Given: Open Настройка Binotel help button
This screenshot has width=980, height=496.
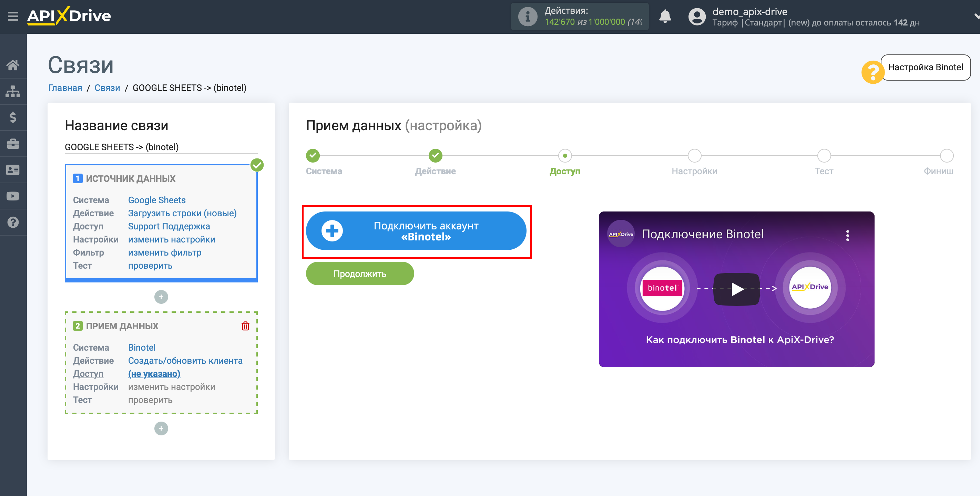Looking at the screenshot, I should pyautogui.click(x=925, y=67).
